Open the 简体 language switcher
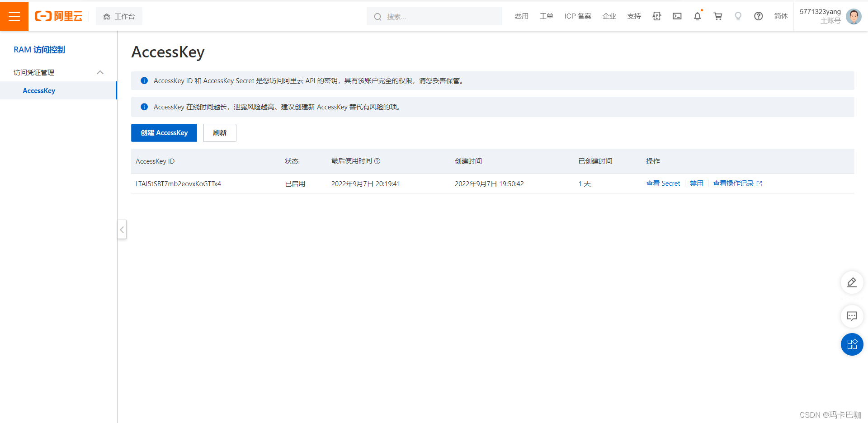 click(781, 16)
